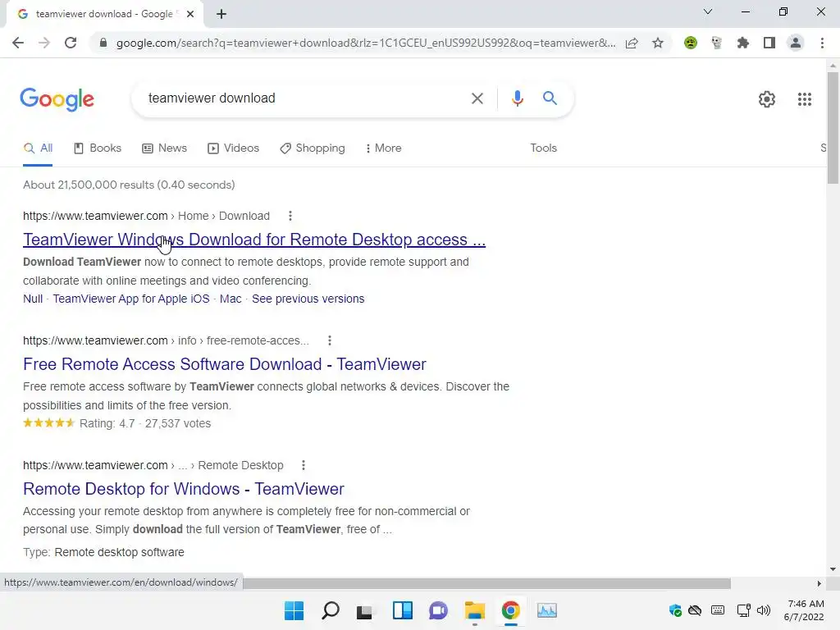Share this page via address bar icon
This screenshot has width=840, height=630.
click(x=632, y=43)
